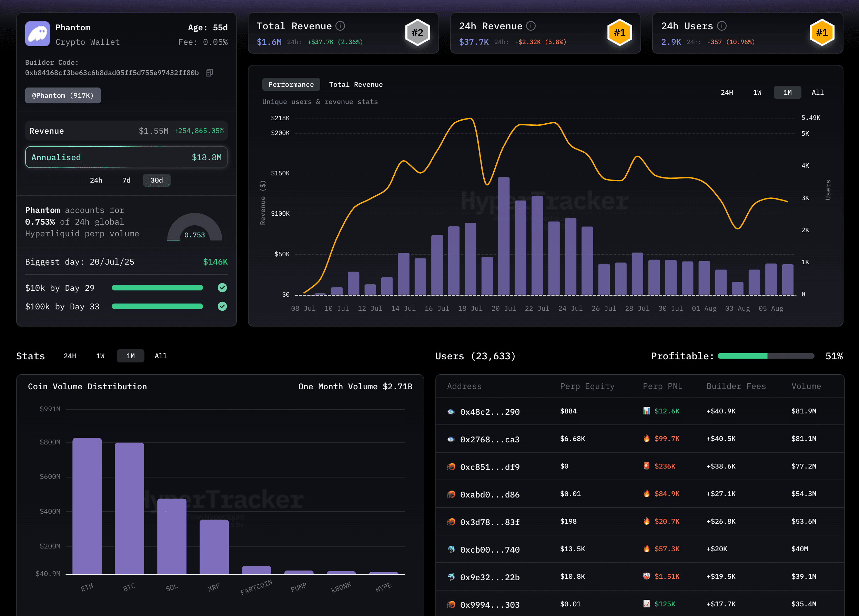This screenshot has width=859, height=616.
Task: Click the fire icon next to $99.7K
Action: (x=647, y=439)
